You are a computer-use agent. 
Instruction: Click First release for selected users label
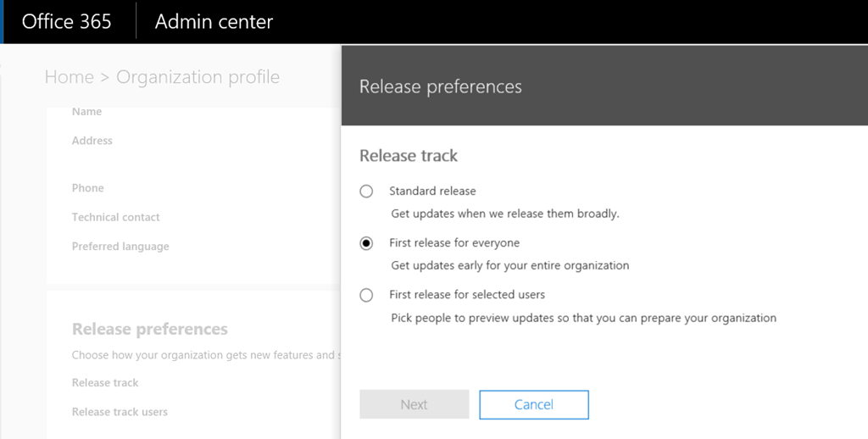[467, 295]
